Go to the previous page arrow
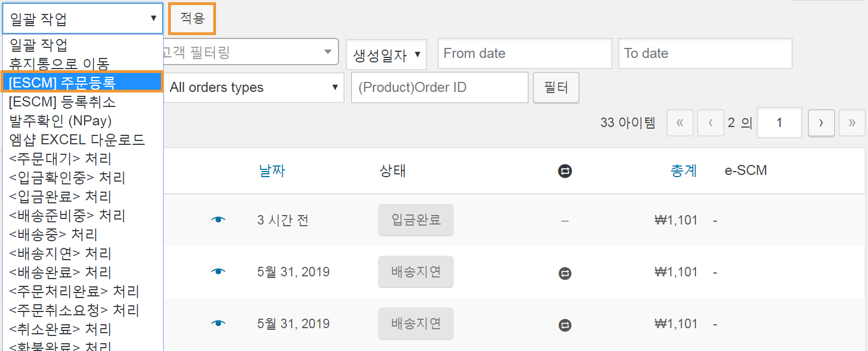This screenshot has width=868, height=351. point(711,123)
